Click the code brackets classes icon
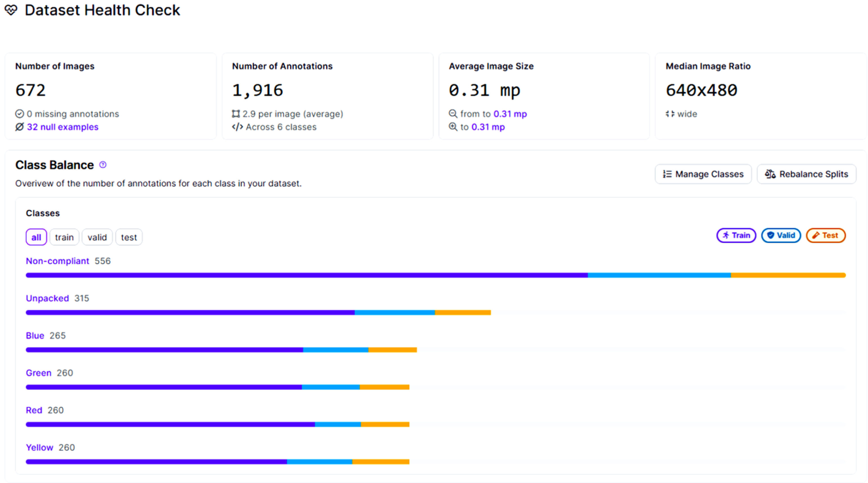The width and height of the screenshot is (868, 483). (237, 127)
